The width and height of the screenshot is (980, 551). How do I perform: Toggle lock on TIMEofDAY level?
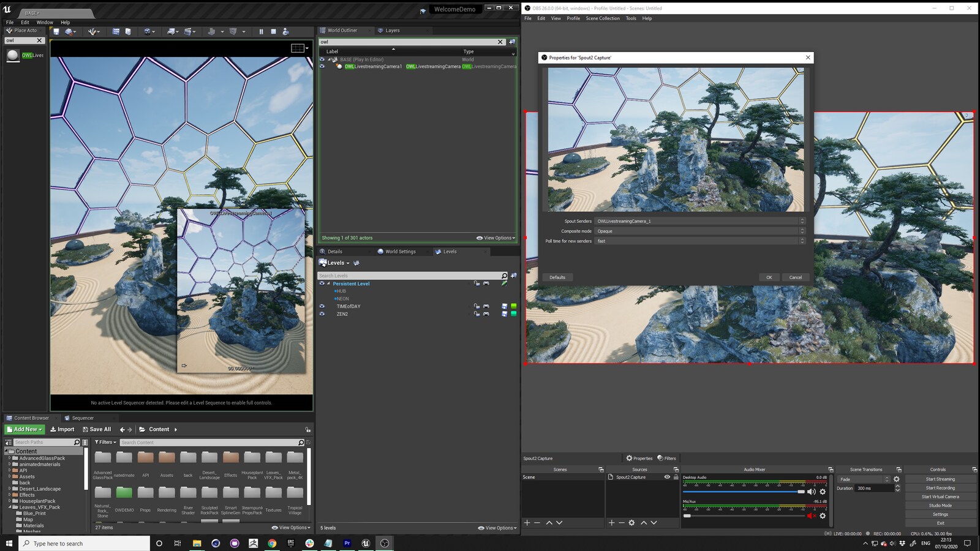pos(477,306)
